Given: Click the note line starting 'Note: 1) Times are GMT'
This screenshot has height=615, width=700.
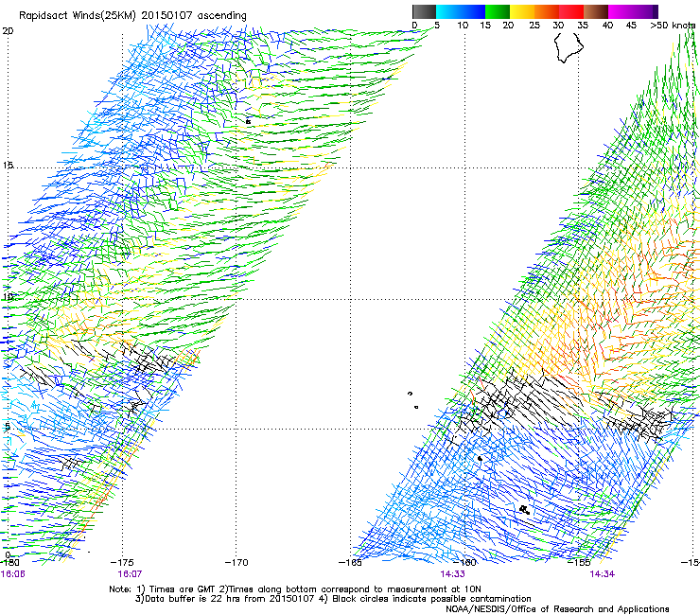Looking at the screenshot, I should point(294,589).
